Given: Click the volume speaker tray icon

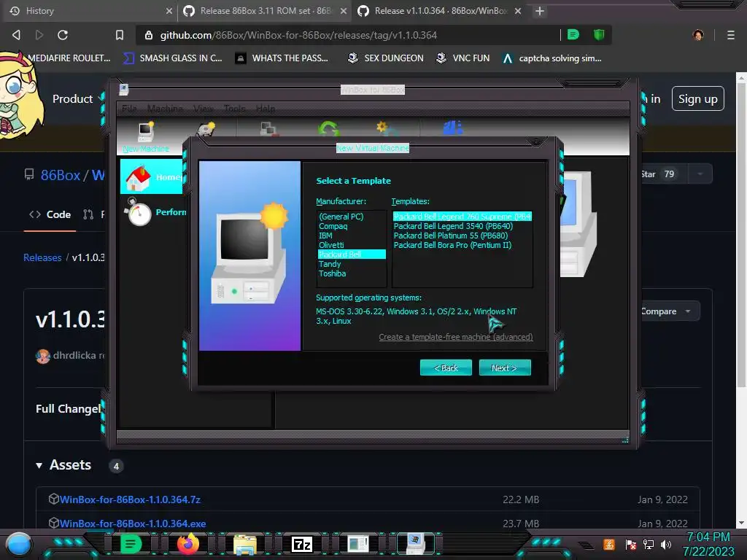Looking at the screenshot, I should [666, 544].
